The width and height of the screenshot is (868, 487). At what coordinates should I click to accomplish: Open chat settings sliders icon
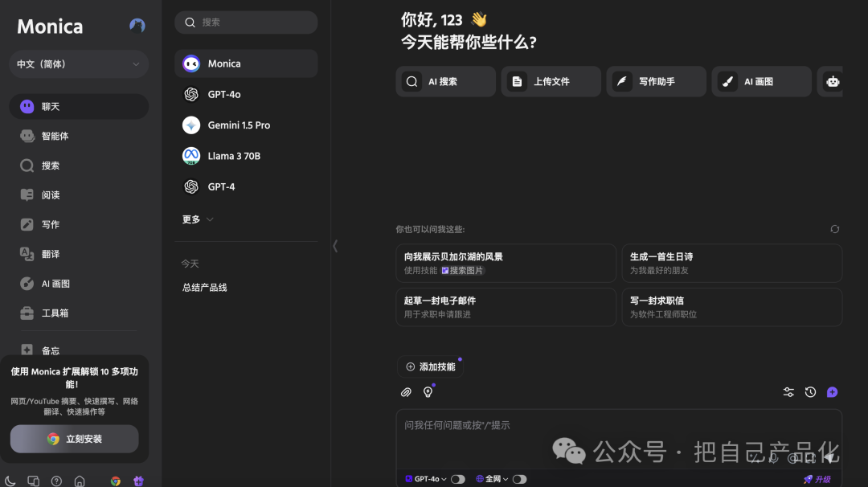[x=788, y=392]
